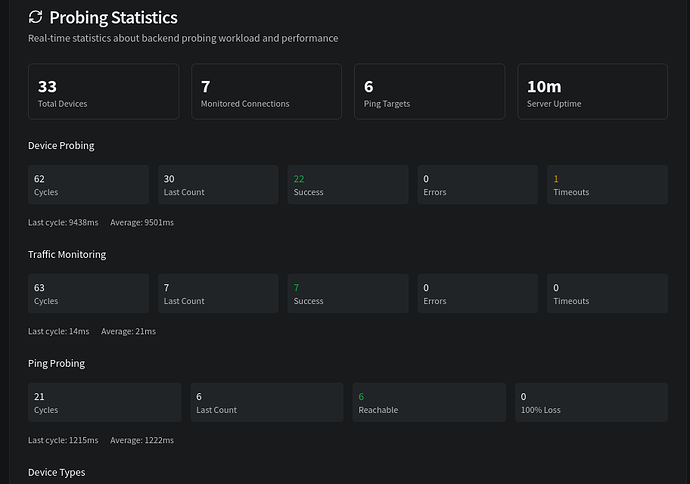Image resolution: width=690 pixels, height=484 pixels.
Task: Click the Traffic Monitoring section heading
Action: [67, 254]
